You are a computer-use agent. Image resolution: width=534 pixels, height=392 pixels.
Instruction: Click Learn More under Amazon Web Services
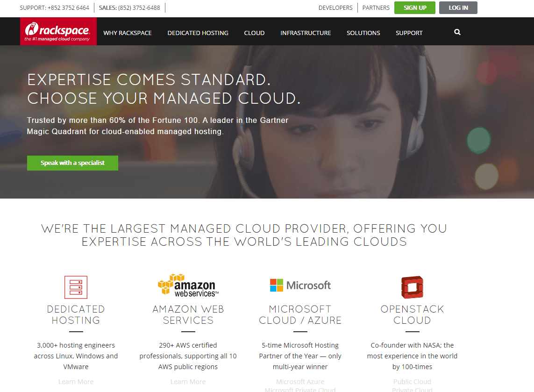pyautogui.click(x=188, y=382)
